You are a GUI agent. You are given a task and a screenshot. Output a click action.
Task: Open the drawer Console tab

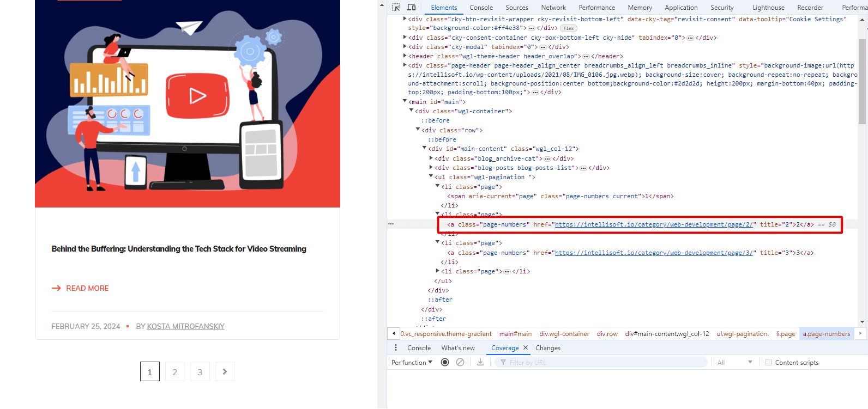click(419, 348)
